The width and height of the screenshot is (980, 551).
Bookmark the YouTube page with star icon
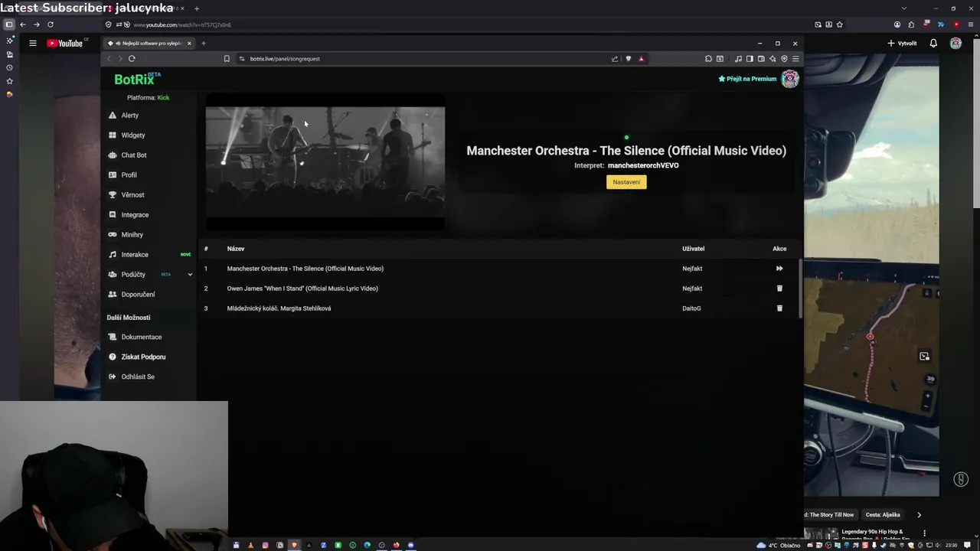[840, 24]
